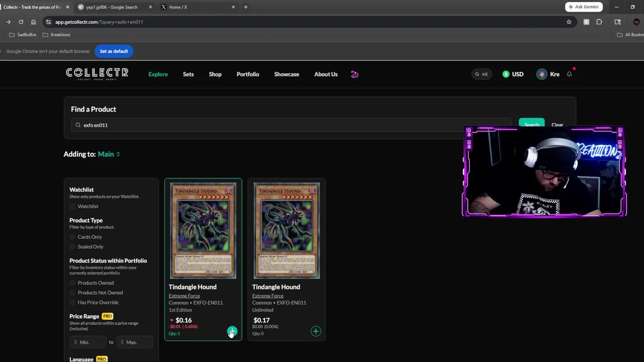Click Price Range PRO badge
The image size is (644, 362).
click(x=107, y=316)
